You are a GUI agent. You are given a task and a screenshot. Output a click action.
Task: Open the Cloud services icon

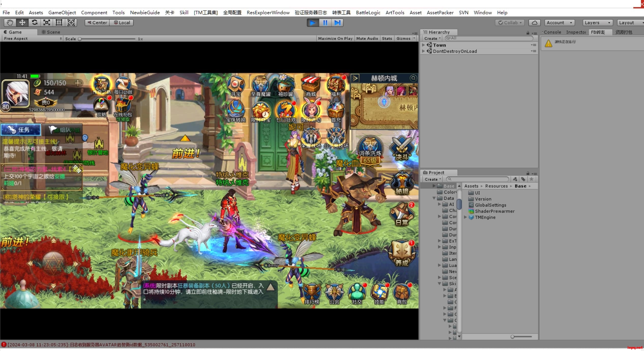(534, 23)
